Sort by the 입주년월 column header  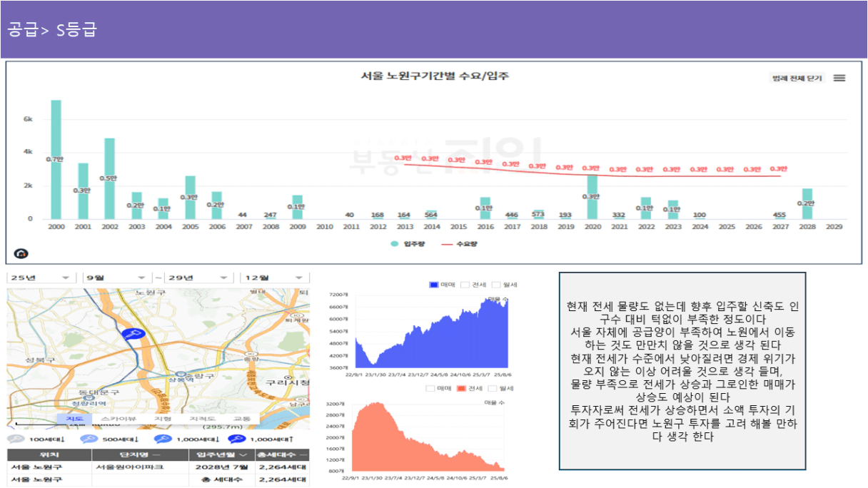(x=221, y=454)
